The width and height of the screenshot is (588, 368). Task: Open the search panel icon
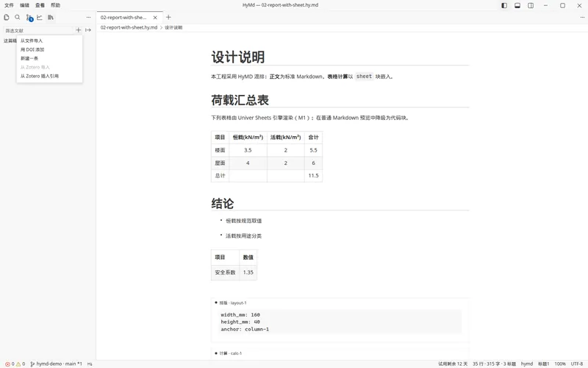tap(17, 17)
